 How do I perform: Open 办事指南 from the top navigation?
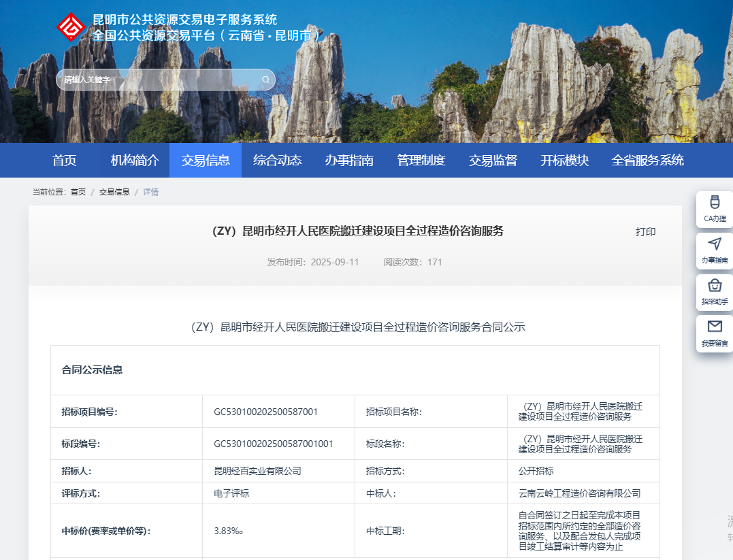pos(348,160)
